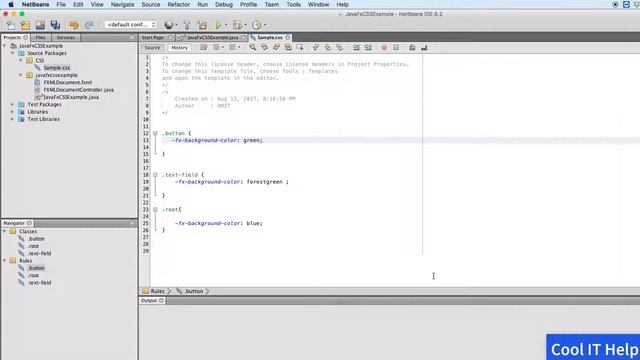The height and width of the screenshot is (360, 640).
Task: Click the Rules breadcrumb below editor
Action: click(157, 291)
